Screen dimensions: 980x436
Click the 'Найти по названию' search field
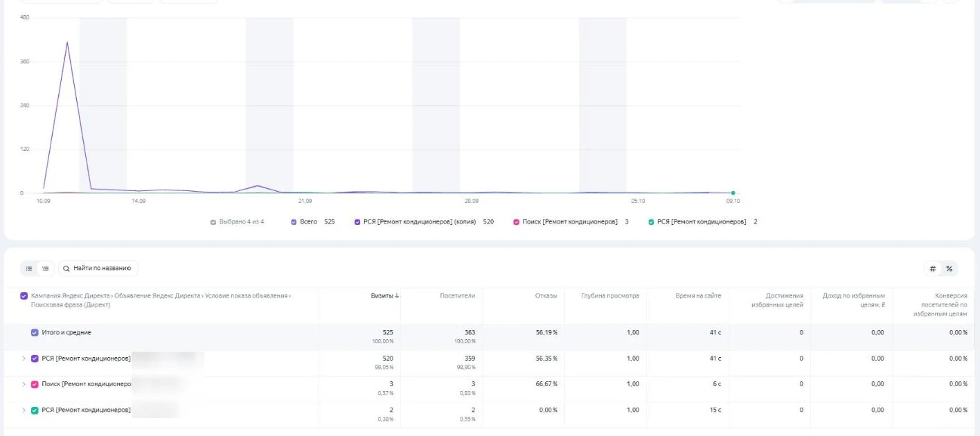point(98,269)
